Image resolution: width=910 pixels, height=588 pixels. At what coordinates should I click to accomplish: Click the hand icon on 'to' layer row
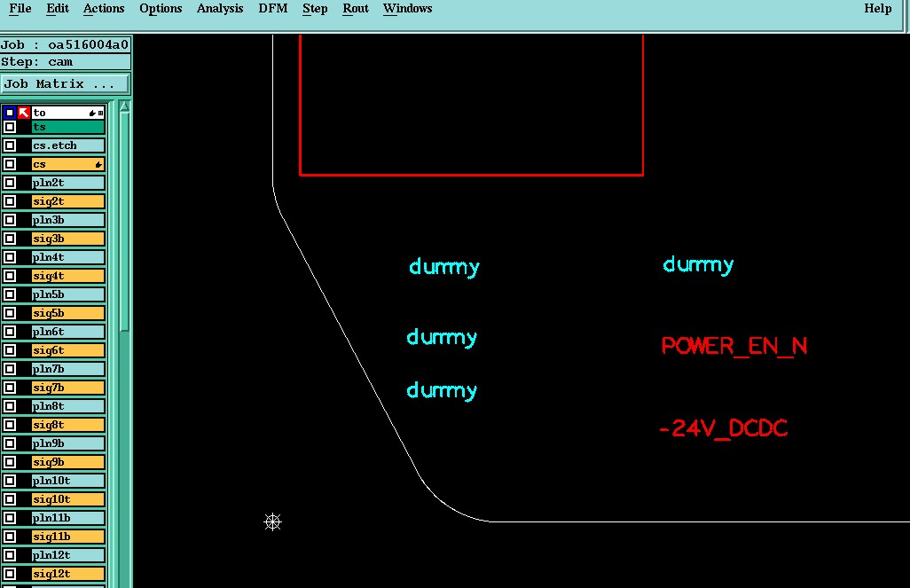pos(92,114)
